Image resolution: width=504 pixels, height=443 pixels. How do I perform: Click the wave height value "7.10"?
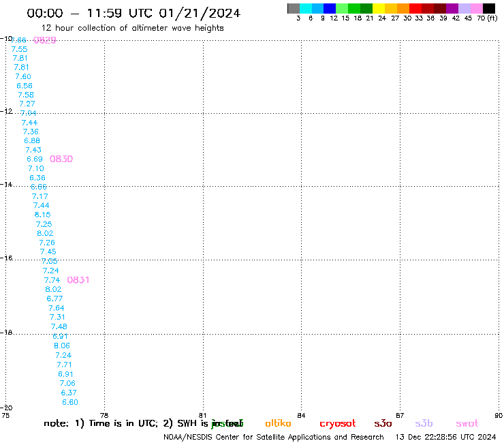36,168
